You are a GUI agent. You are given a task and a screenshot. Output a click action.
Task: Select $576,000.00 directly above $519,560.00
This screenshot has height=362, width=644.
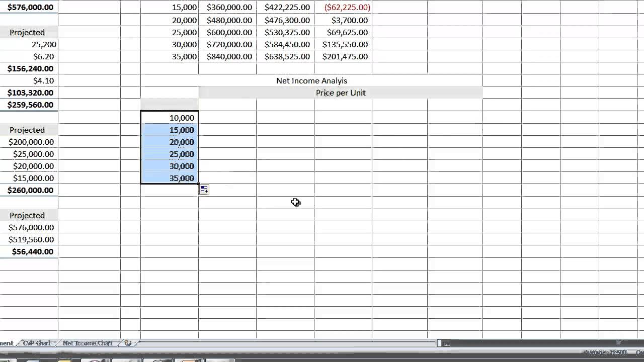pyautogui.click(x=29, y=227)
